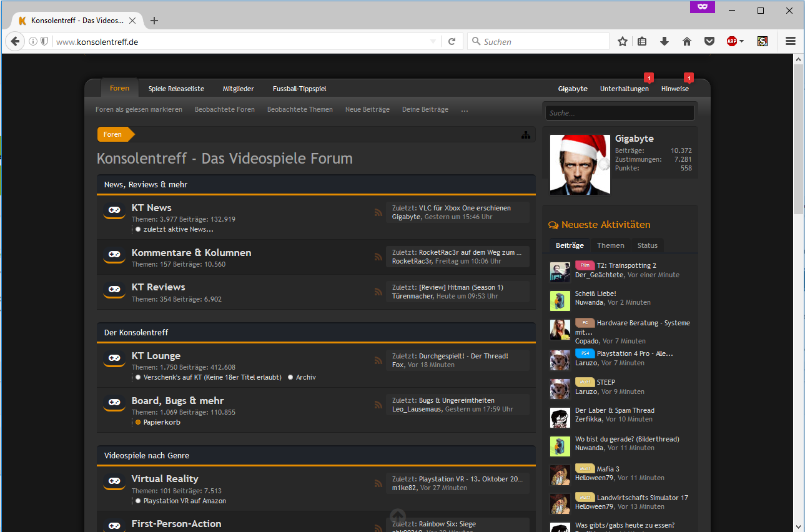Click into the forum Suche field
Viewport: 805px width, 532px height.
pos(620,113)
